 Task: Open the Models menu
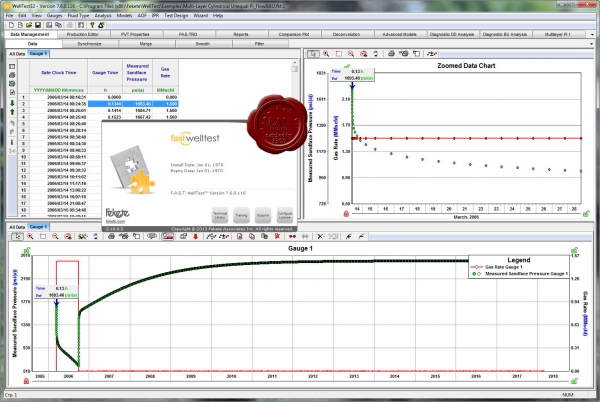pos(124,16)
